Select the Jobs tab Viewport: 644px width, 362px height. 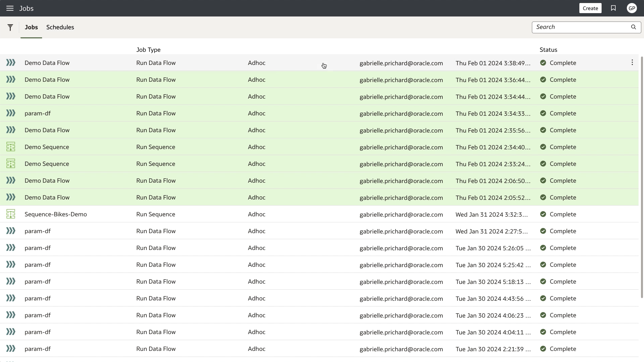pos(31,27)
